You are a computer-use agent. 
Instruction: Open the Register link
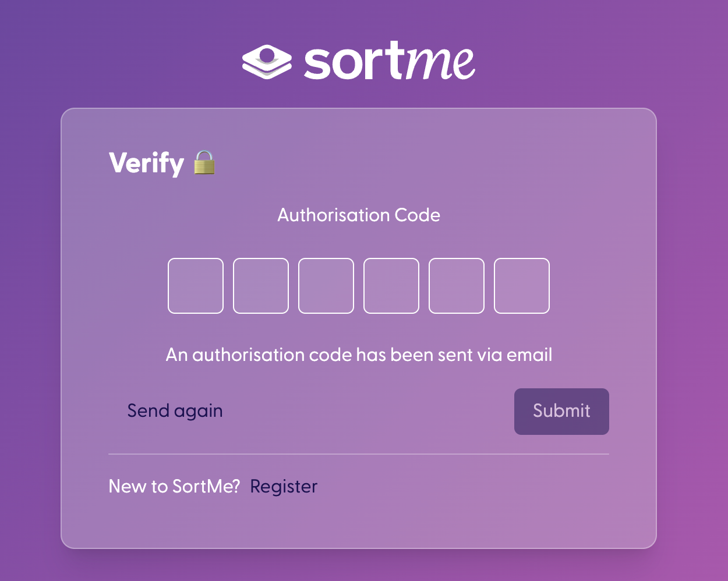(x=284, y=487)
